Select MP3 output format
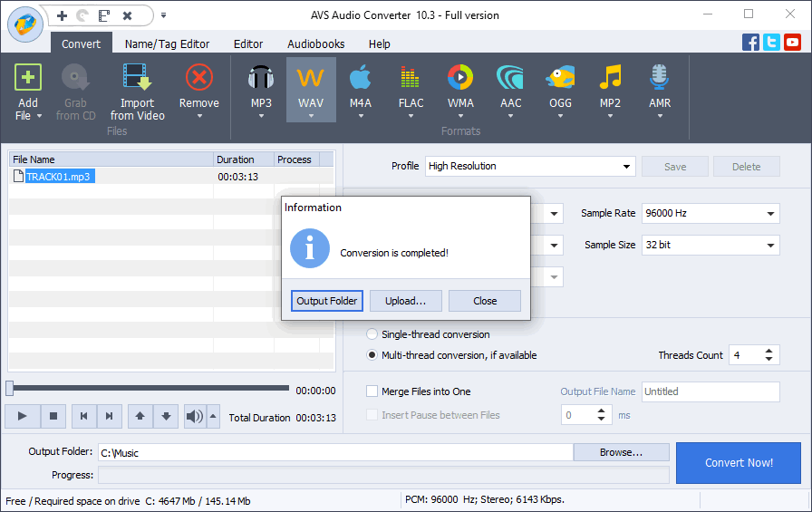 click(x=261, y=78)
